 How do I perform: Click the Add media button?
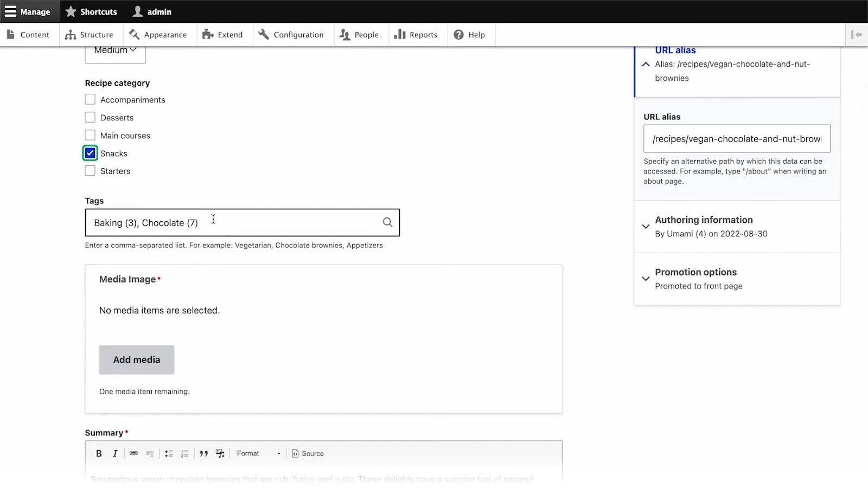[x=137, y=359]
